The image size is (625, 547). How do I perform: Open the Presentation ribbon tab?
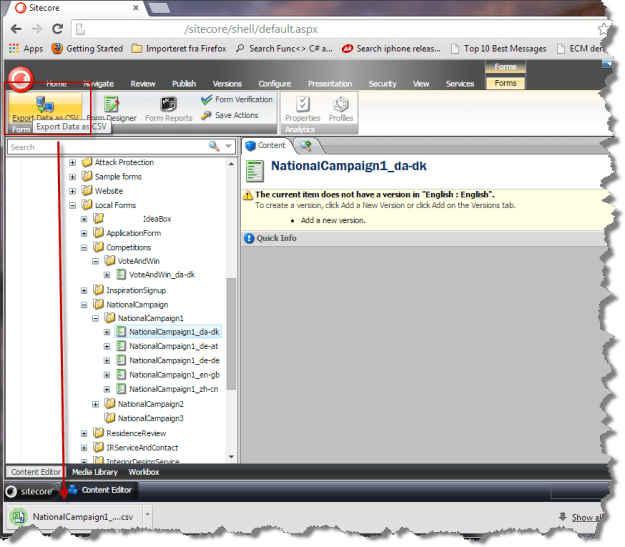(x=330, y=84)
